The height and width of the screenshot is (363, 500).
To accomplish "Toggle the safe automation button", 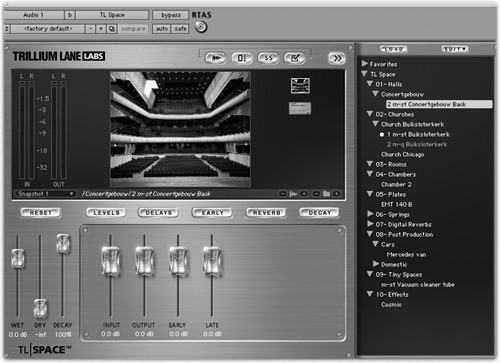I will pos(180,29).
